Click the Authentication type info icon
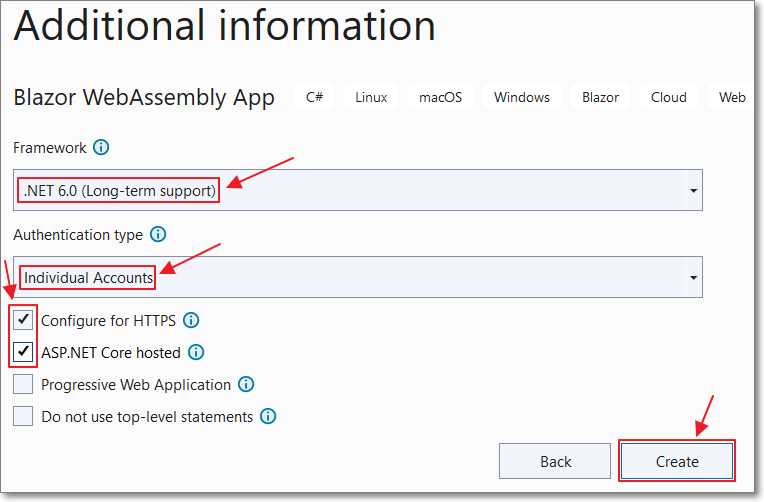The height and width of the screenshot is (502, 764). click(x=158, y=234)
